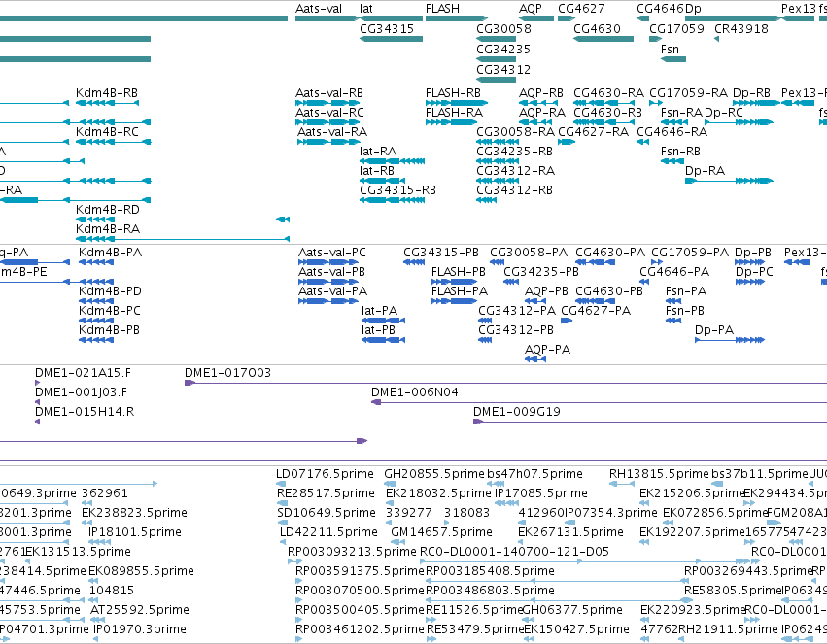Click the CG34312-RA transcript label
The height and width of the screenshot is (644, 827).
point(515,171)
